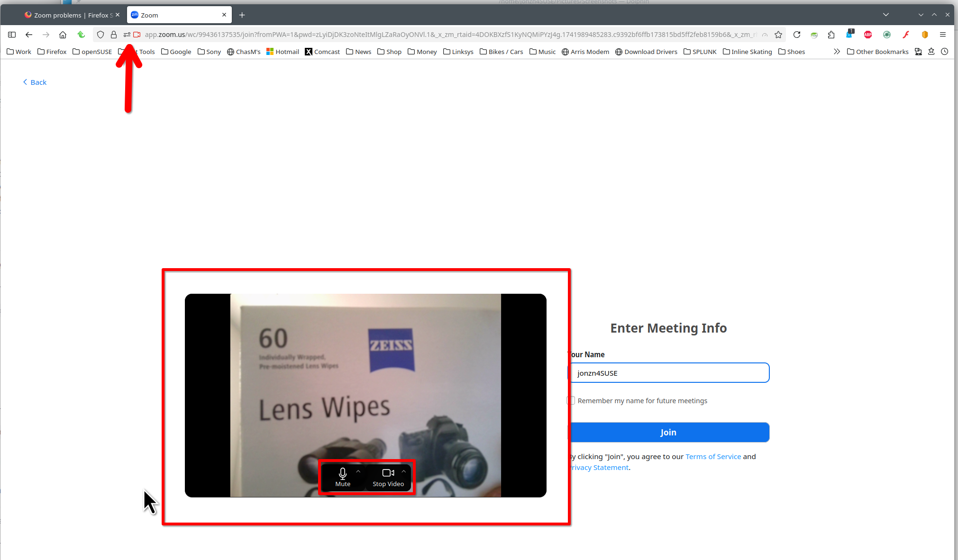Click the reader speed icon in URL bar

765,35
